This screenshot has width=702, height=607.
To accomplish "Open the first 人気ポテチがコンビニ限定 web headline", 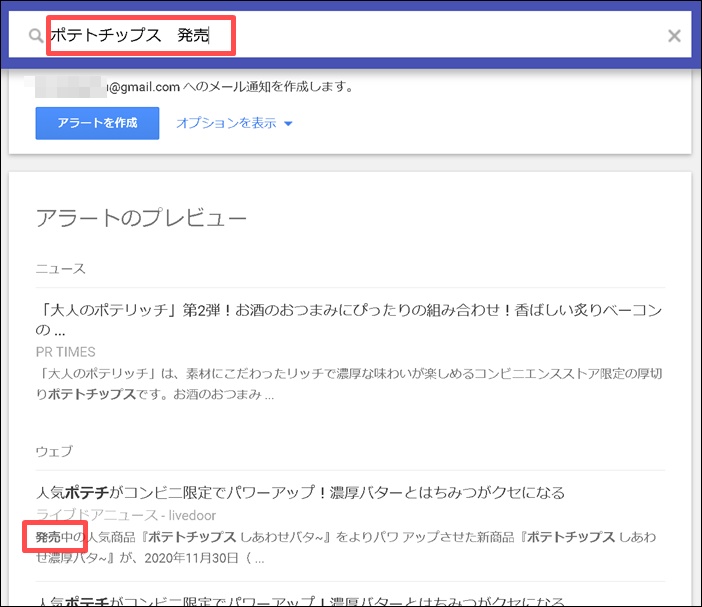I will pyautogui.click(x=300, y=492).
